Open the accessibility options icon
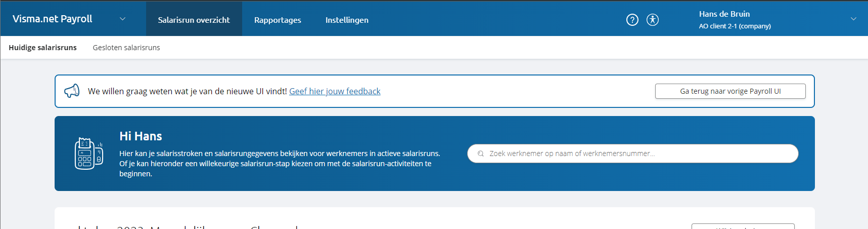 pos(652,20)
